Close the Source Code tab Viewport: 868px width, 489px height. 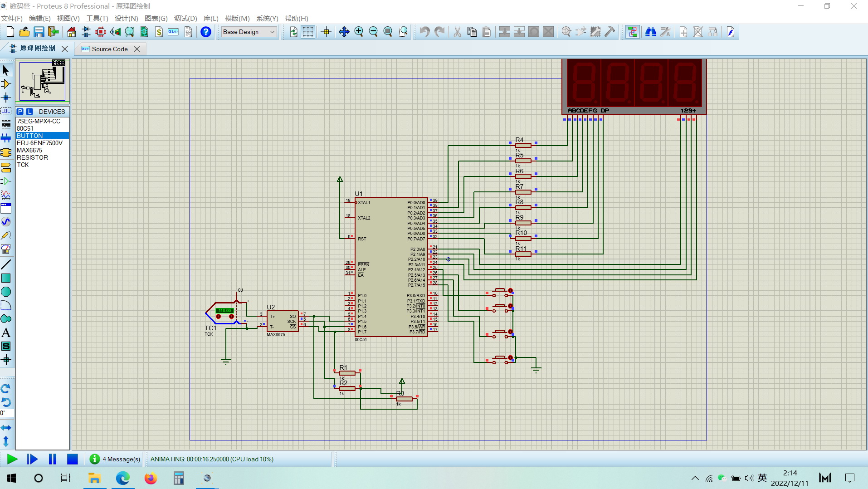pos(137,49)
